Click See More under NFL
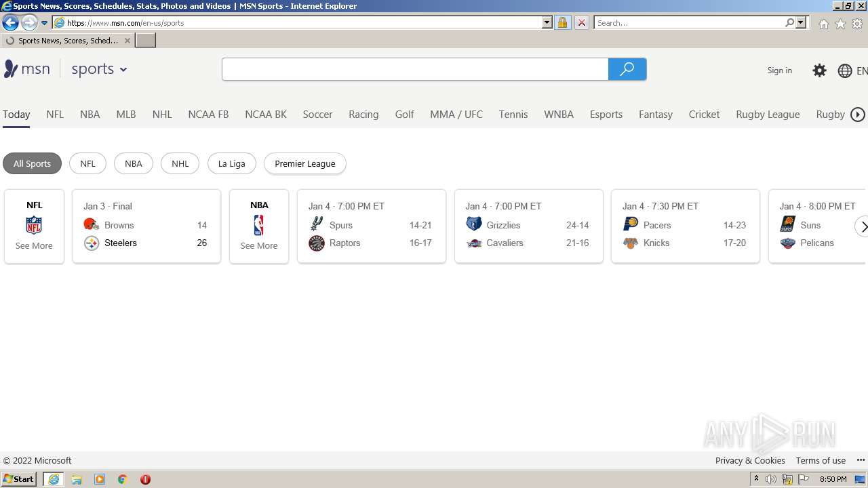 pyautogui.click(x=34, y=245)
